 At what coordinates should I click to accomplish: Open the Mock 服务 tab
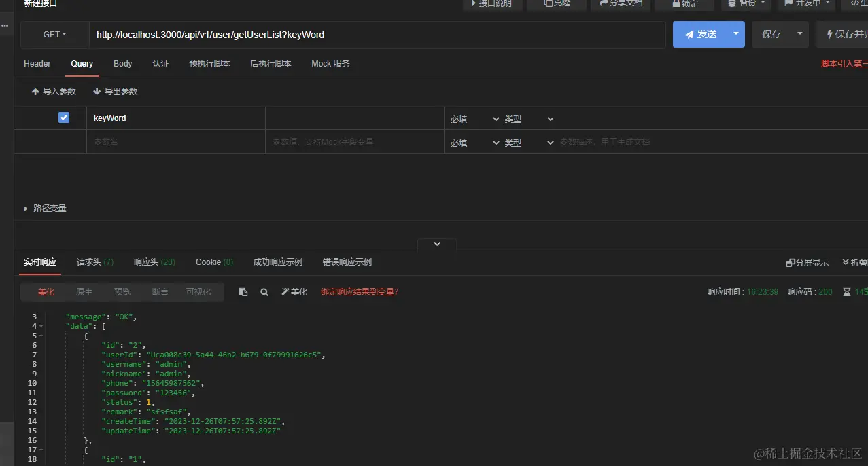point(330,64)
